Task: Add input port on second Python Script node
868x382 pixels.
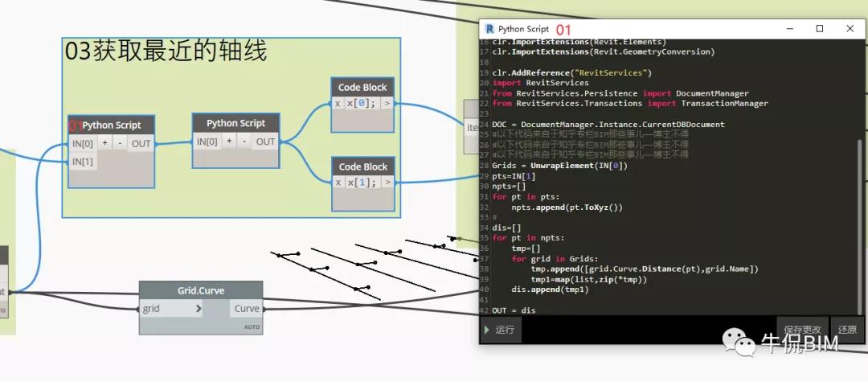Action: click(228, 142)
